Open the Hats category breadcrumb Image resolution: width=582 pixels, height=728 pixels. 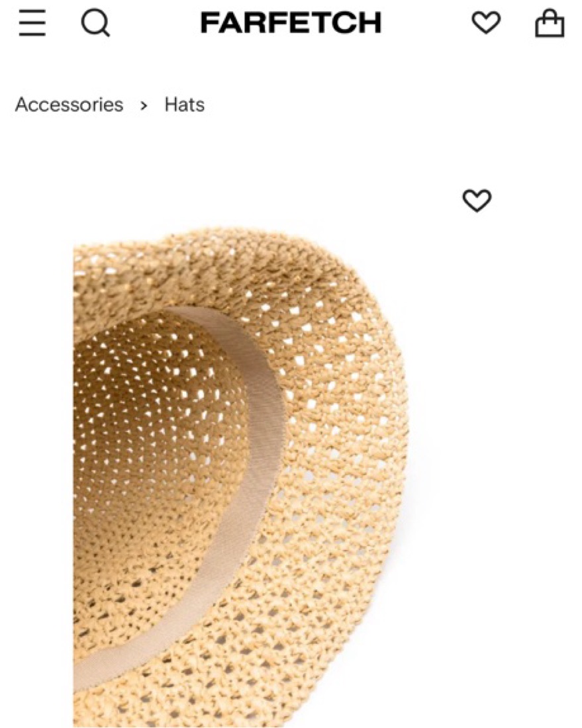click(185, 105)
